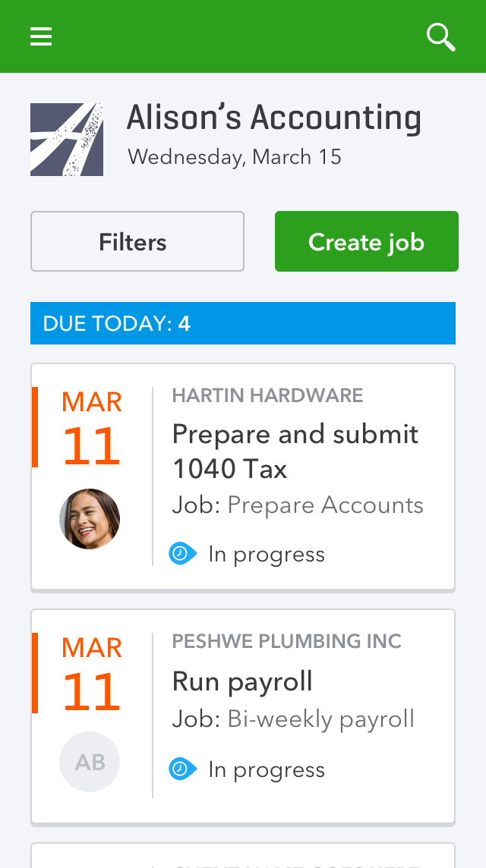
Task: Click Alison's Accounting title text
Action: [273, 118]
